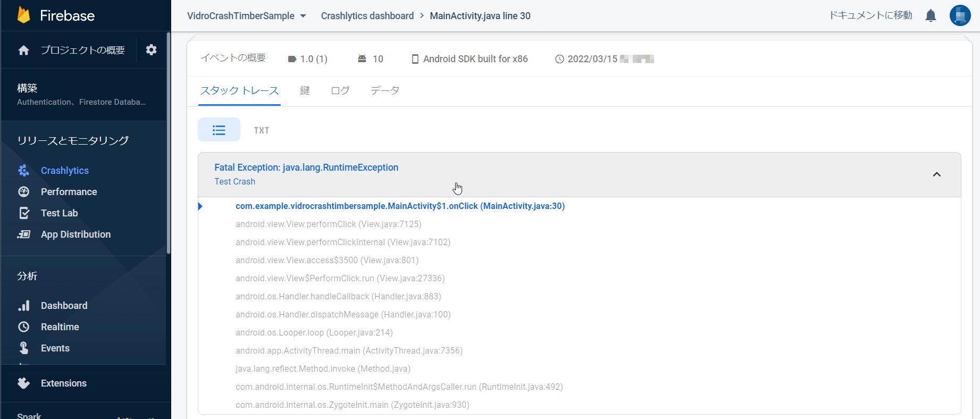Select View.performClick (View.java:7125) frame

pyautogui.click(x=329, y=224)
